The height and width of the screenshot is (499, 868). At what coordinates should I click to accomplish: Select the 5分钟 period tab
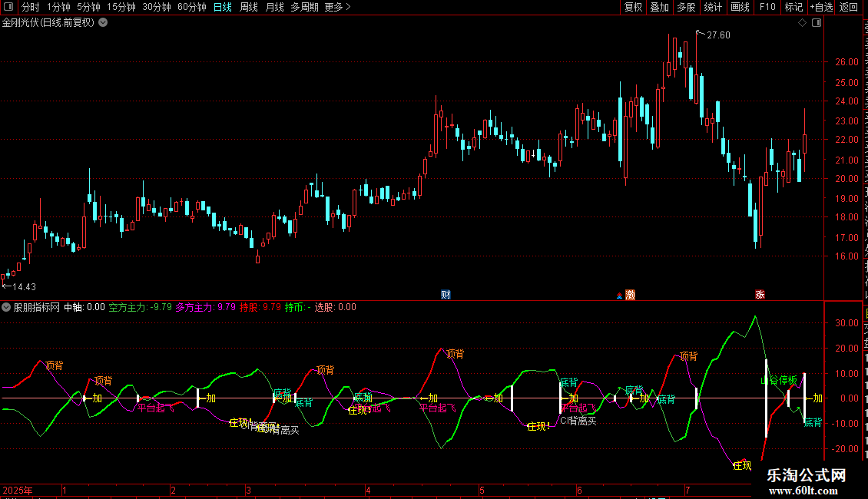[x=88, y=7]
